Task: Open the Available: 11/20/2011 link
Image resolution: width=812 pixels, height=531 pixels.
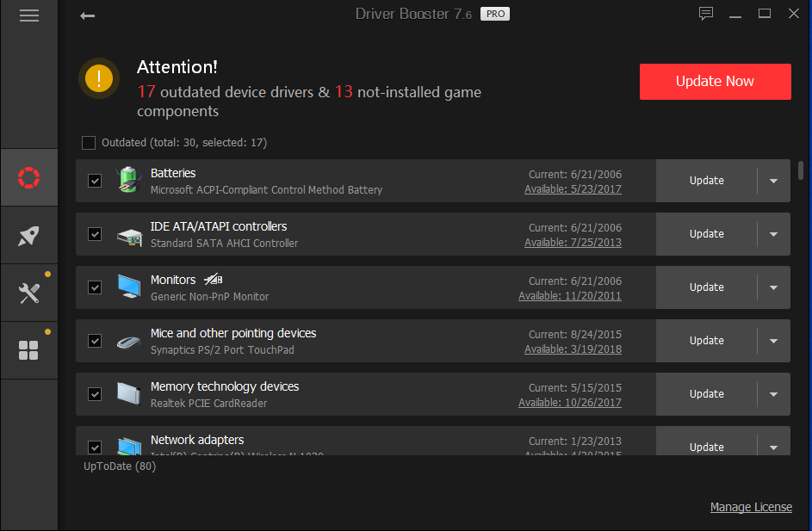Action: pos(570,296)
